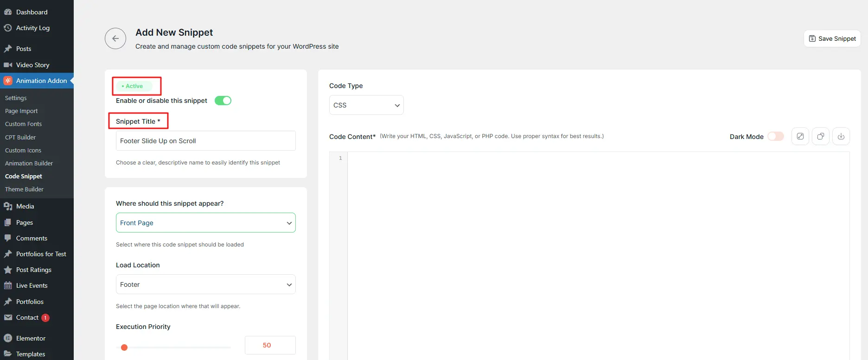This screenshot has width=868, height=360.
Task: Disable the snippet with the enable toggle
Action: [223, 101]
